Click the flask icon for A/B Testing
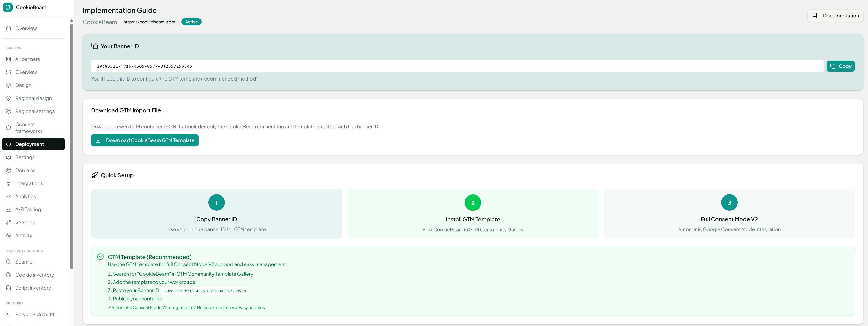Image resolution: width=868 pixels, height=326 pixels. pos(8,209)
